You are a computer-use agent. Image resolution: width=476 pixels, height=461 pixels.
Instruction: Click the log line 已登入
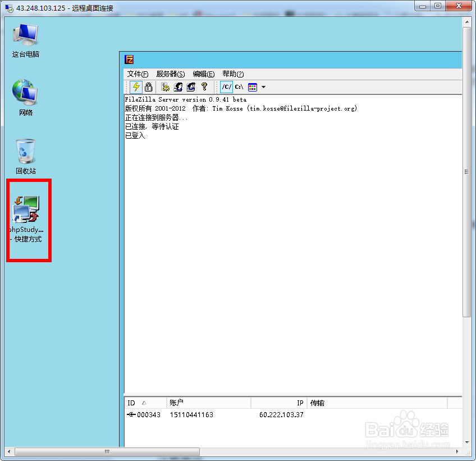coord(135,135)
